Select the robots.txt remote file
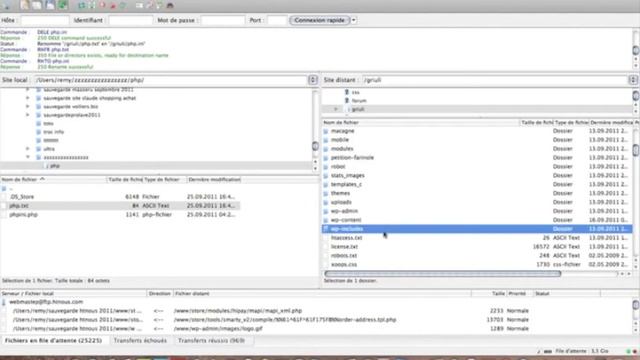 click(x=477, y=256)
